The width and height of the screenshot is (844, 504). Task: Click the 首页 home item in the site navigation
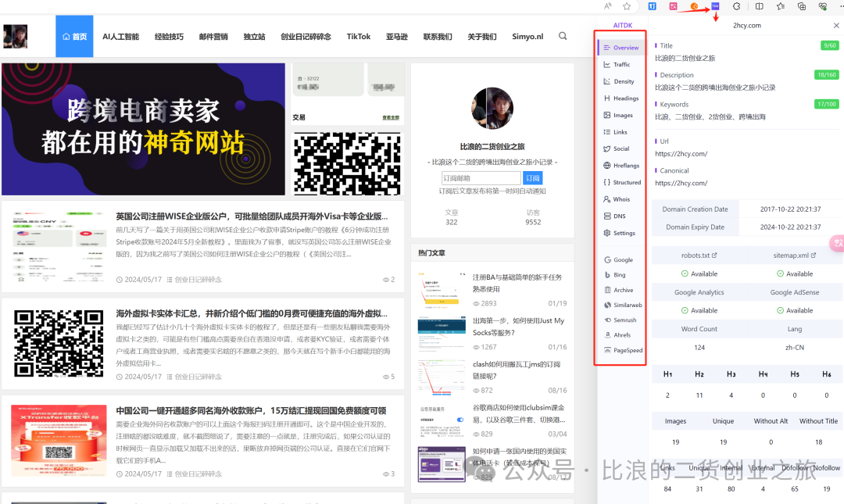74,36
